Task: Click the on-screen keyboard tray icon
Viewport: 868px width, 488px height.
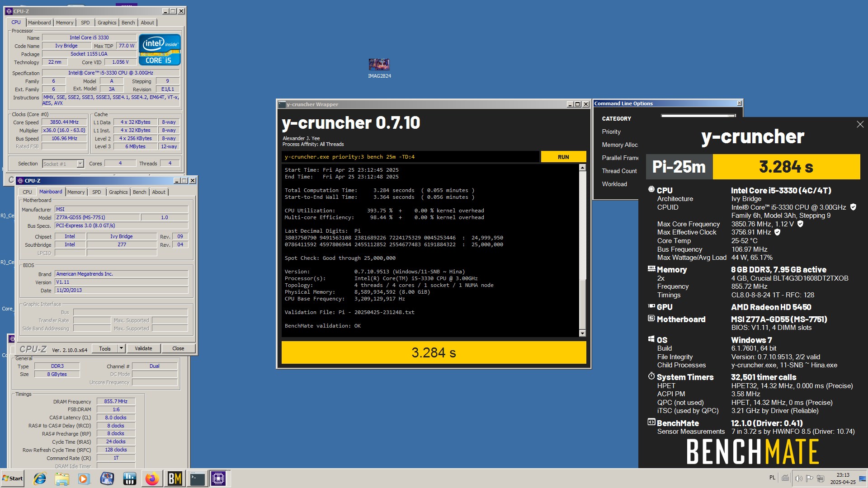Action: 786,478
